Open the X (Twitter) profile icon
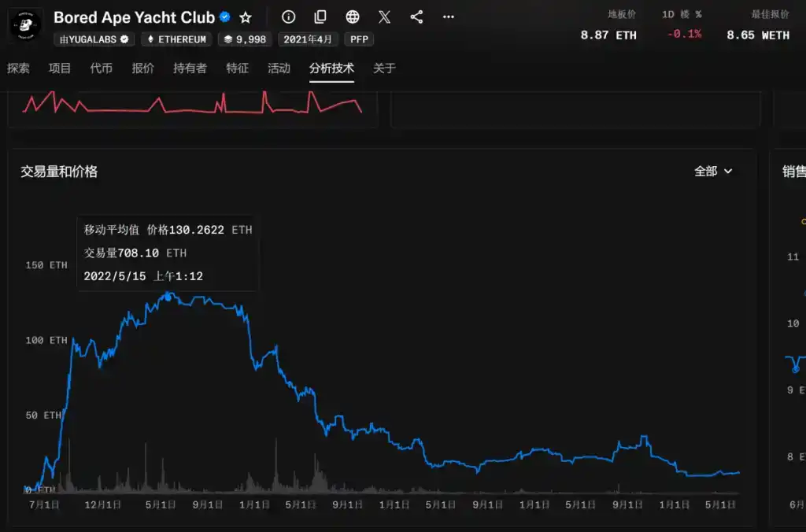Screen dimensions: 806x532 tap(384, 17)
